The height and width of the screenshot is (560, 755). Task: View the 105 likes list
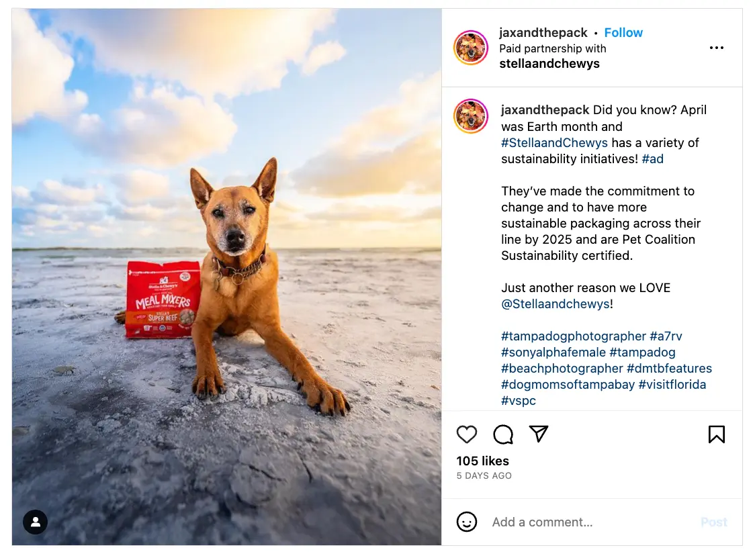482,461
